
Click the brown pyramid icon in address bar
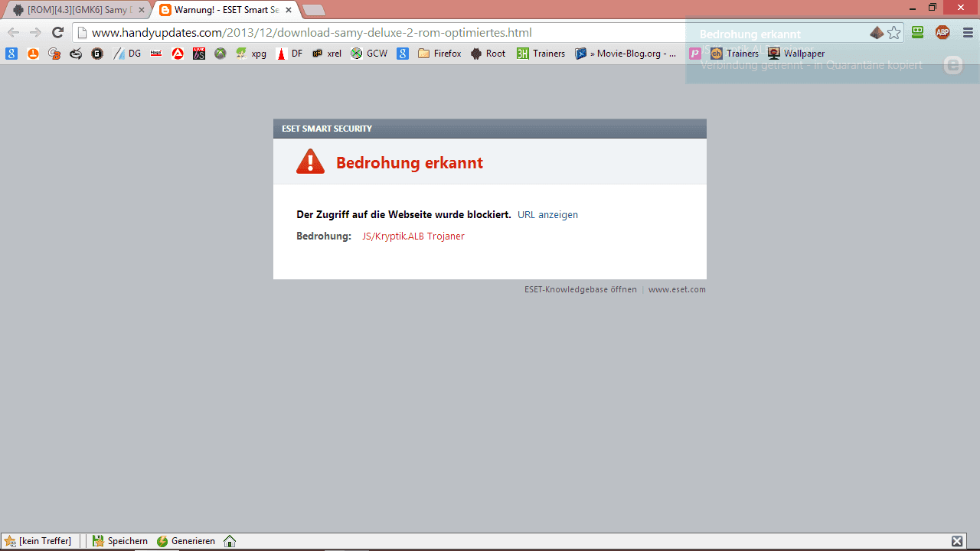click(877, 33)
